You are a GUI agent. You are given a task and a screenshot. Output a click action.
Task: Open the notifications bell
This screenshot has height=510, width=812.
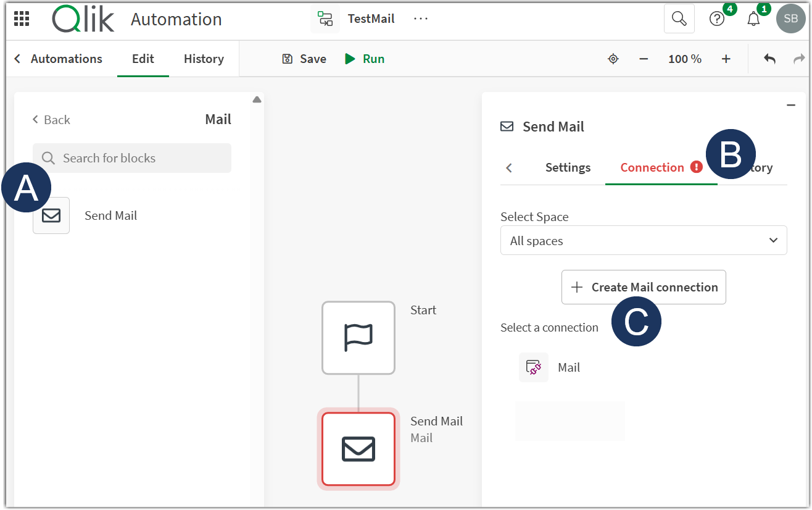[x=753, y=19]
